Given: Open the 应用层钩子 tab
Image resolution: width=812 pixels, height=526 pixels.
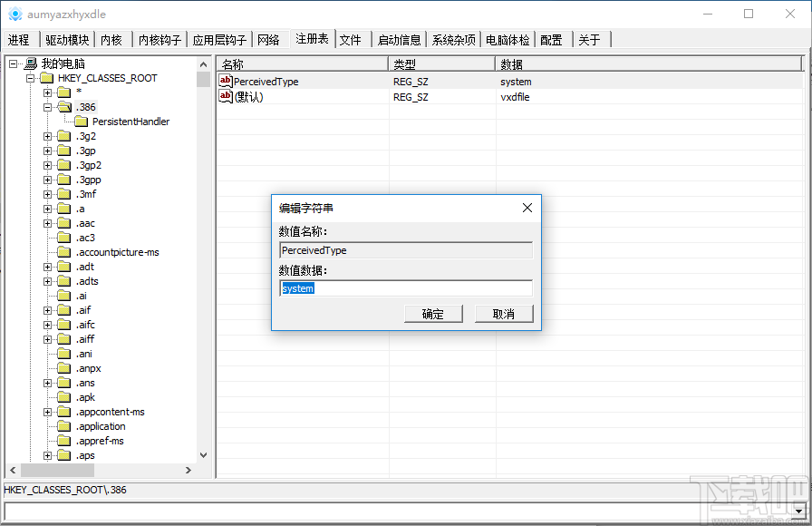Looking at the screenshot, I should pos(219,40).
